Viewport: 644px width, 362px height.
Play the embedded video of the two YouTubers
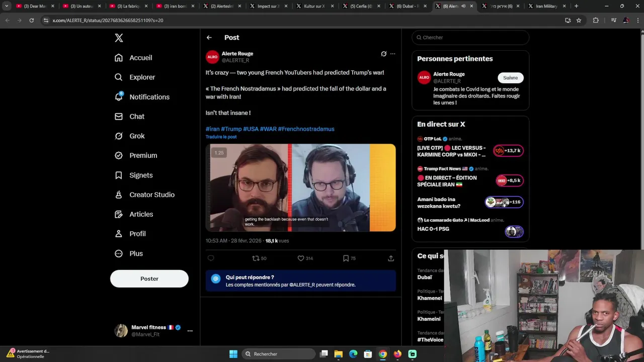point(300,188)
